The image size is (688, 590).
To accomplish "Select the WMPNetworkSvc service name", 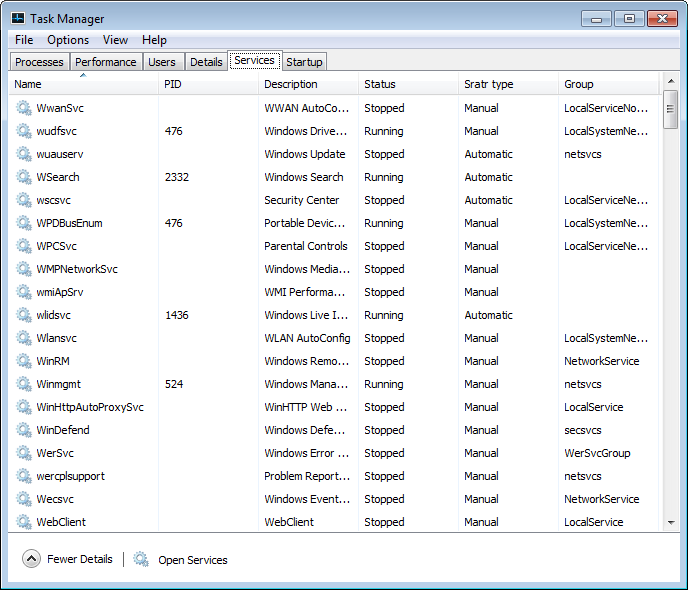I will 77,269.
